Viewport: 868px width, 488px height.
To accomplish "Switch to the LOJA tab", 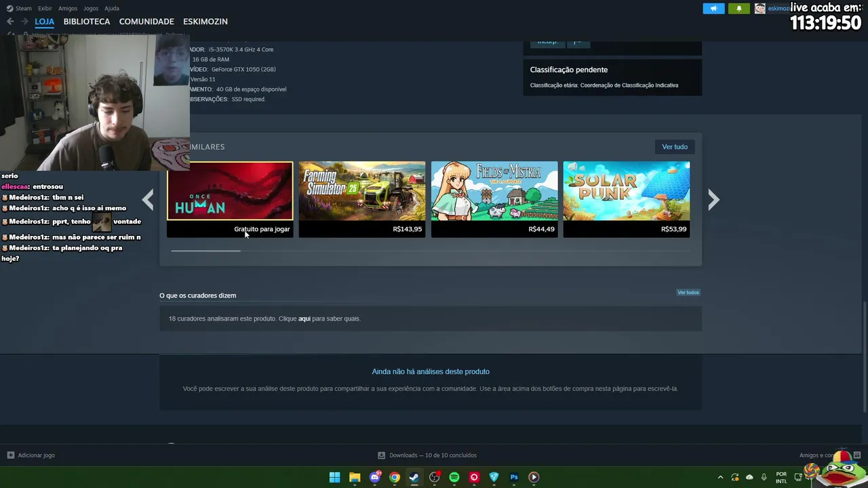I will [x=44, y=22].
